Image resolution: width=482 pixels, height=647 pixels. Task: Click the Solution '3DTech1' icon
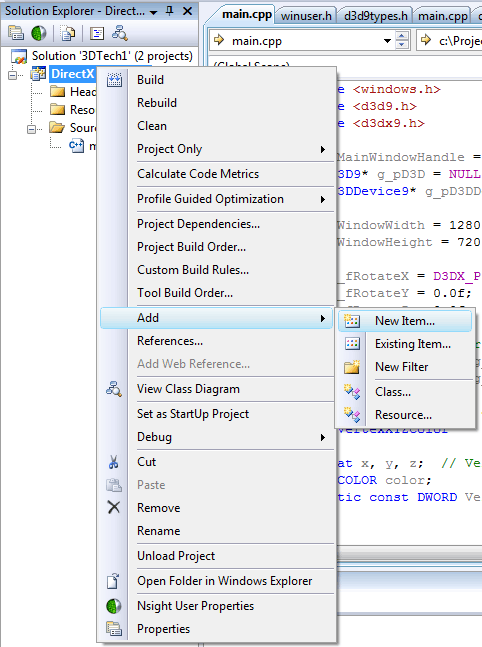pyautogui.click(x=19, y=56)
